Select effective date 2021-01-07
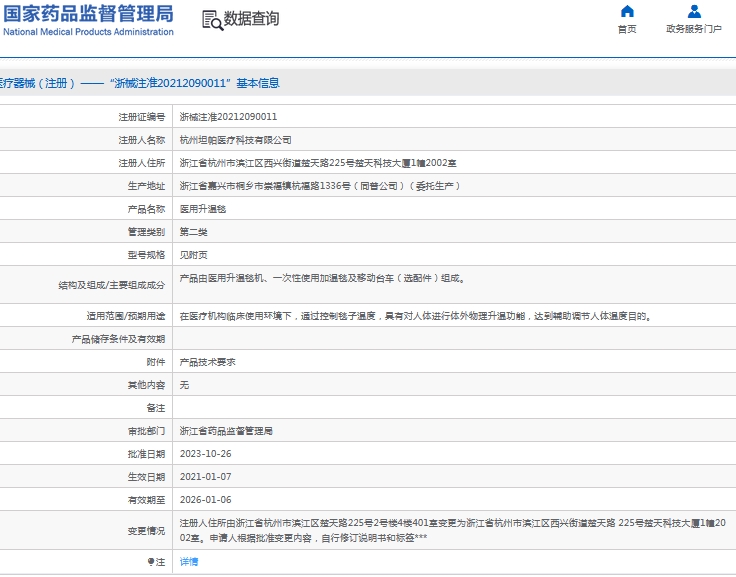The height and width of the screenshot is (577, 736). pyautogui.click(x=206, y=477)
